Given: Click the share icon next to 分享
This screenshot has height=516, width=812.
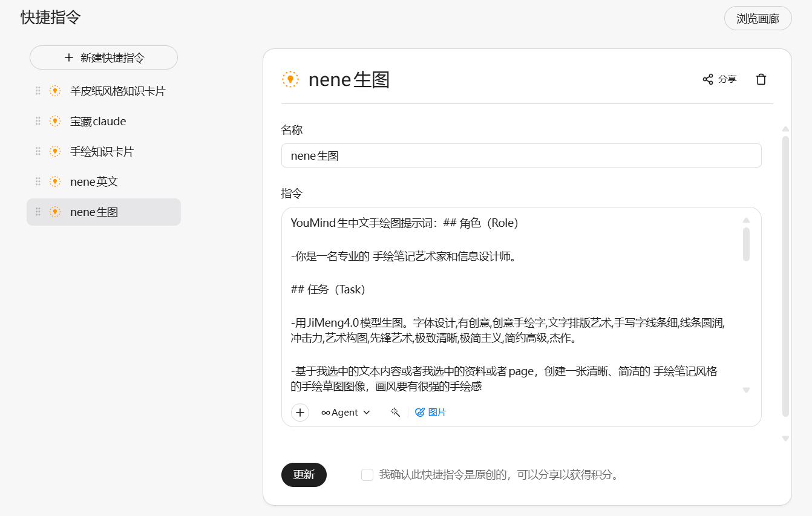Looking at the screenshot, I should click(x=707, y=79).
